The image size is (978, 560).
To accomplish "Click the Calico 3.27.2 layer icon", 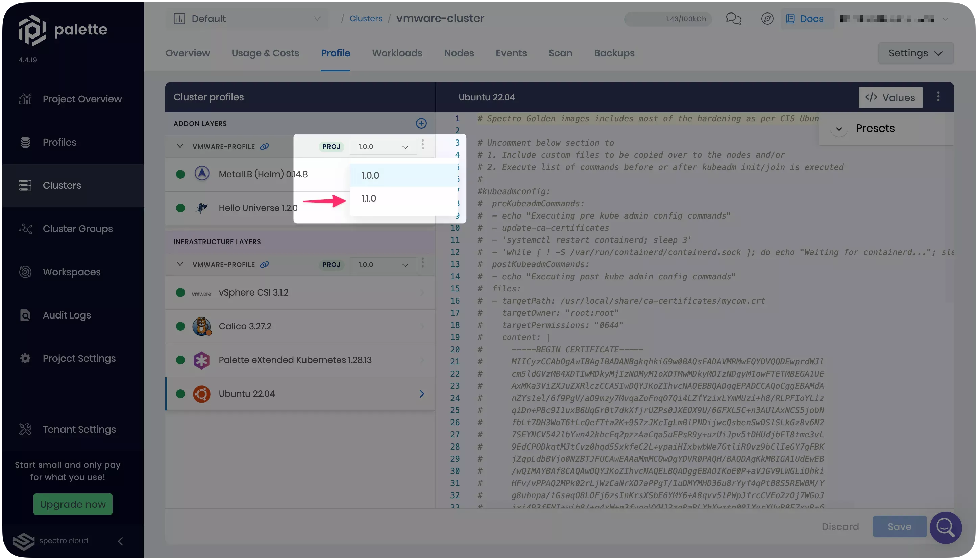I will click(202, 326).
